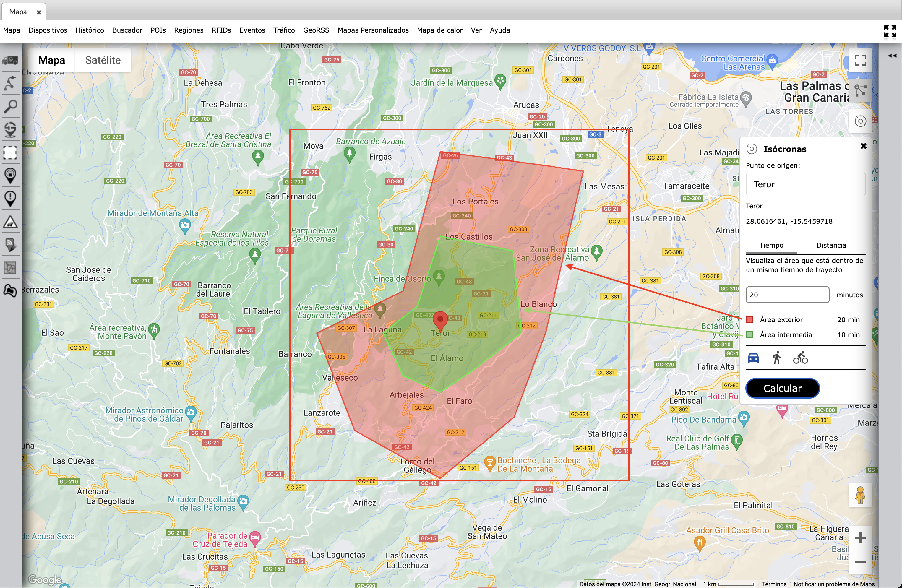Open the Mapas Personalizados menu

(373, 30)
